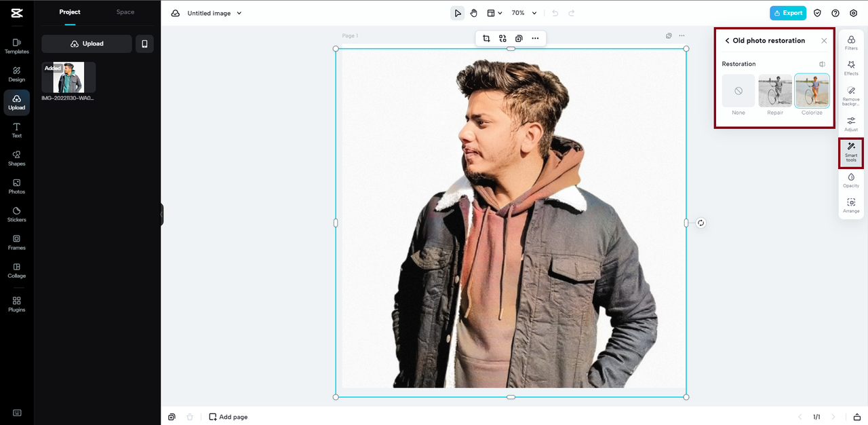Open the Stickers sidebar section

[x=17, y=215]
